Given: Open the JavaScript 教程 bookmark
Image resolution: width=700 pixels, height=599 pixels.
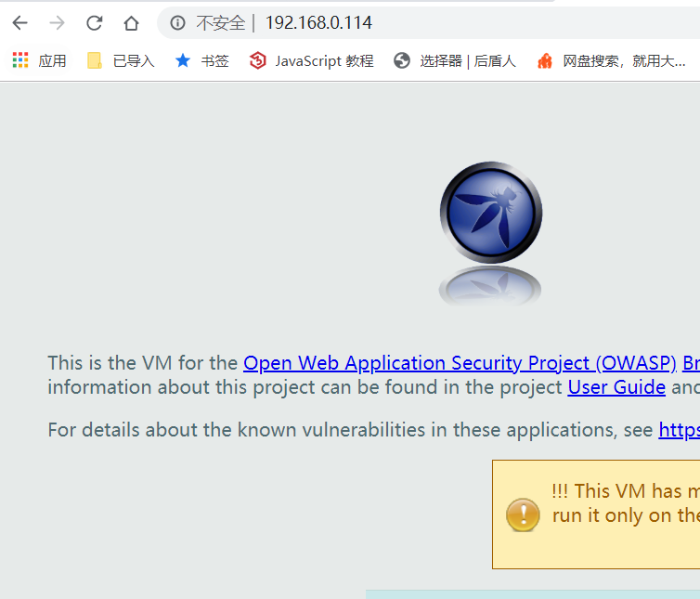Looking at the screenshot, I should (311, 60).
